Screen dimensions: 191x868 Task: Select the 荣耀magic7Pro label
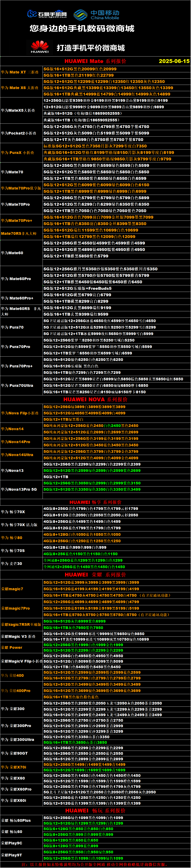pyautogui.click(x=16, y=608)
